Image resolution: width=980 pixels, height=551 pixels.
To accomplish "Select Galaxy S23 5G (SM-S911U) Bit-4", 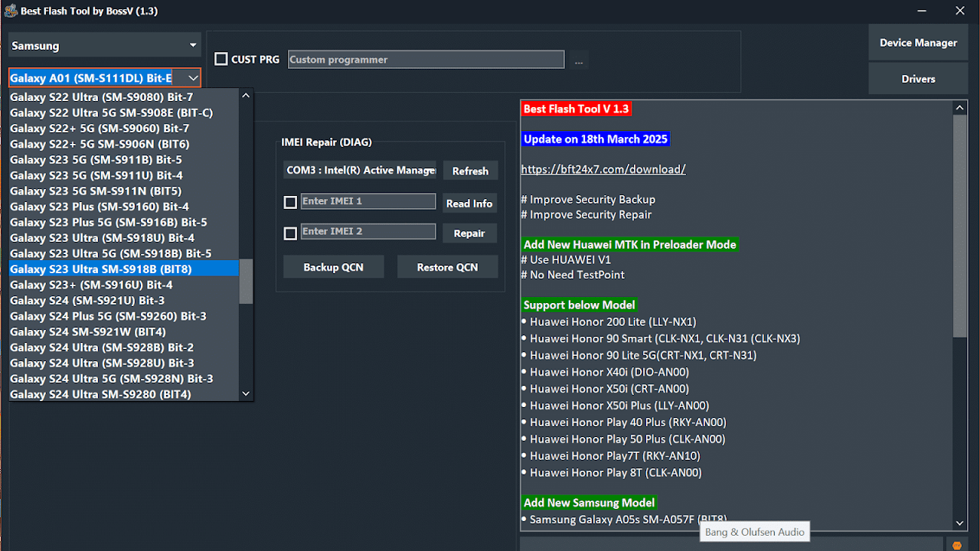I will tap(124, 175).
